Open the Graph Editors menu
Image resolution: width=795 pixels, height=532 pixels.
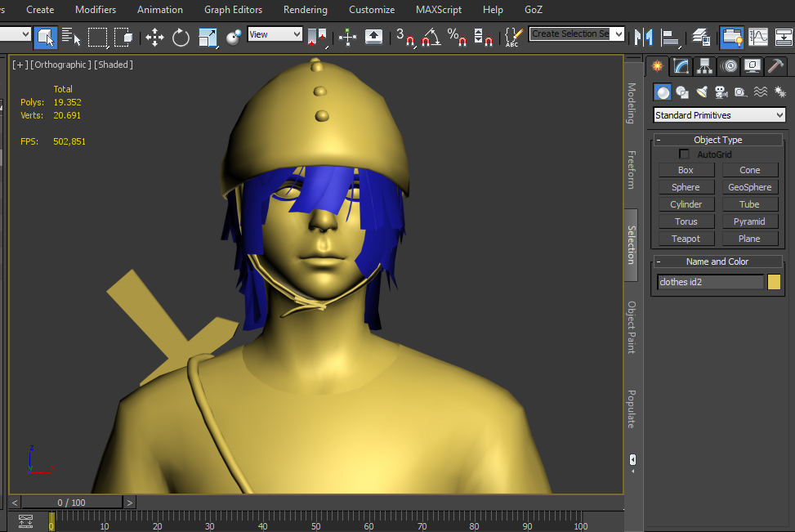pyautogui.click(x=233, y=10)
